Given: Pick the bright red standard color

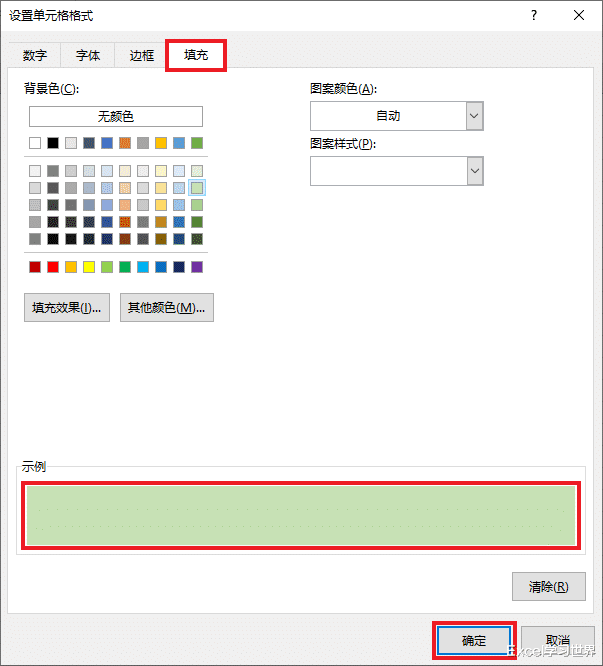Looking at the screenshot, I should tap(53, 267).
